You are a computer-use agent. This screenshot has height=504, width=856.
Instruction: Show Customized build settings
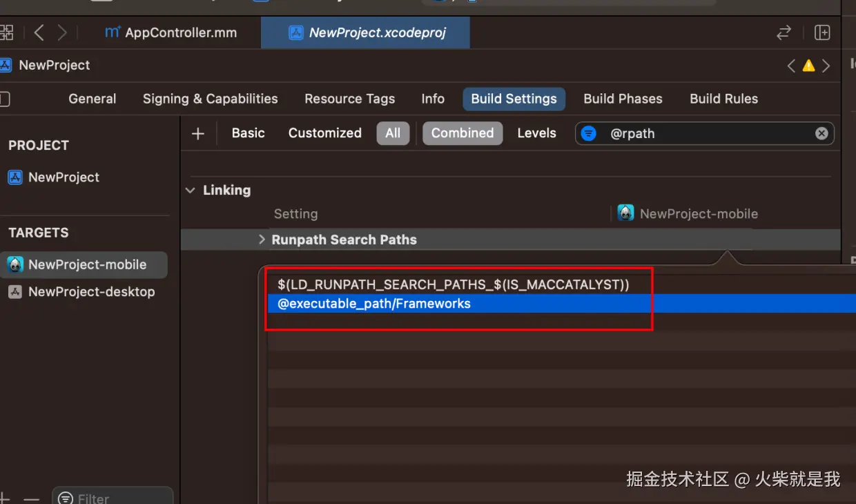coord(325,133)
